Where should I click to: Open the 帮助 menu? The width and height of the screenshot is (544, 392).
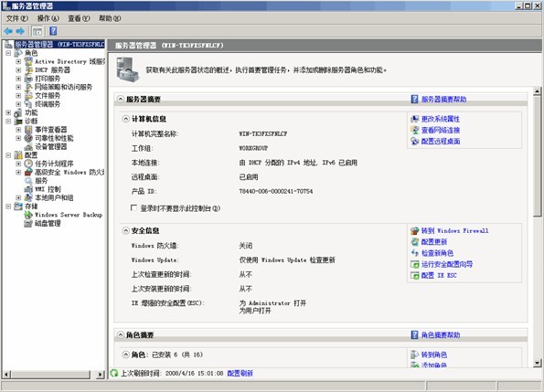coord(110,18)
